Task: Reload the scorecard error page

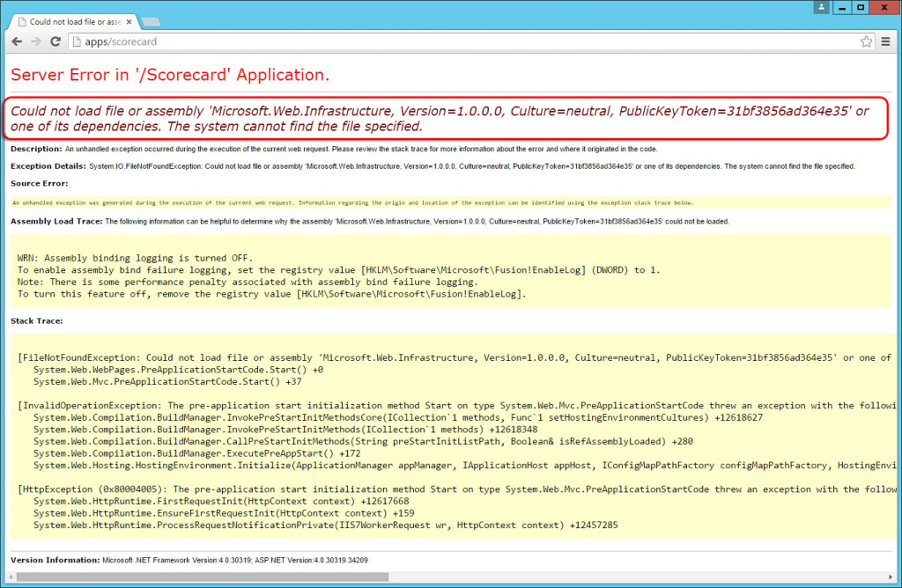Action: coord(55,41)
